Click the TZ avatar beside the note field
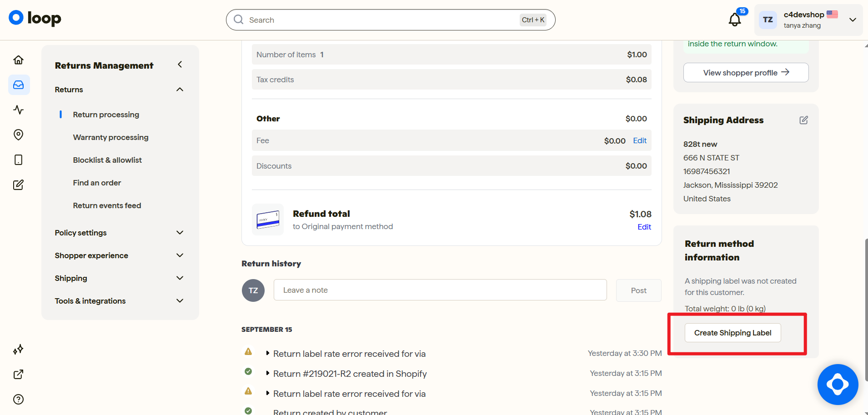The height and width of the screenshot is (415, 868). (x=253, y=290)
